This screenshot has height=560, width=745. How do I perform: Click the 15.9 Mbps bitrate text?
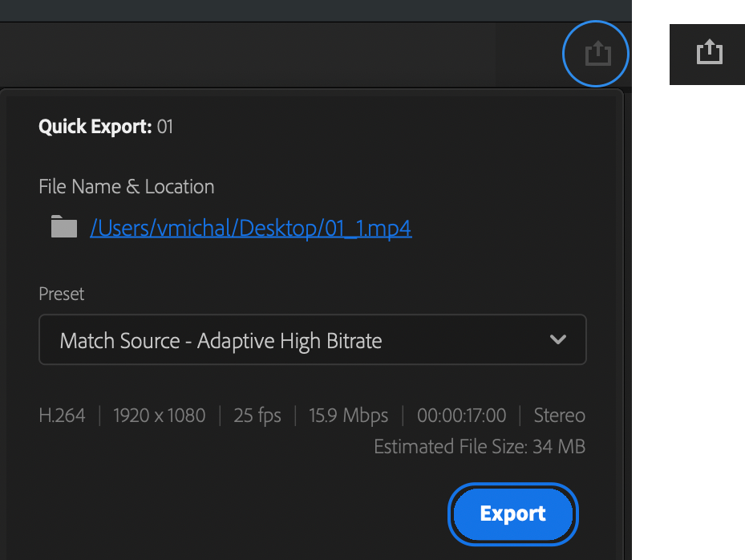348,416
